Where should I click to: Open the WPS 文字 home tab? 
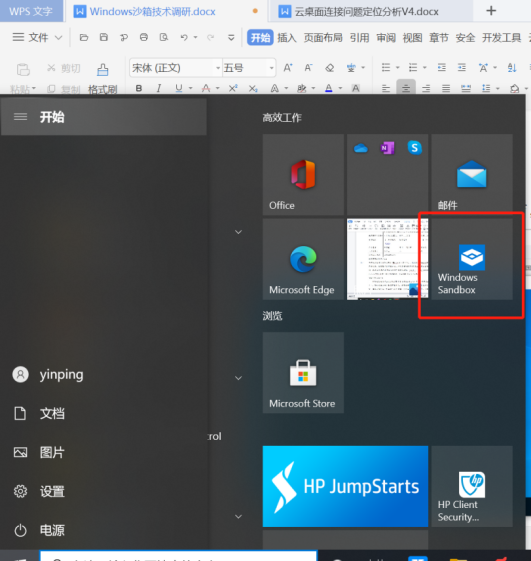31,11
